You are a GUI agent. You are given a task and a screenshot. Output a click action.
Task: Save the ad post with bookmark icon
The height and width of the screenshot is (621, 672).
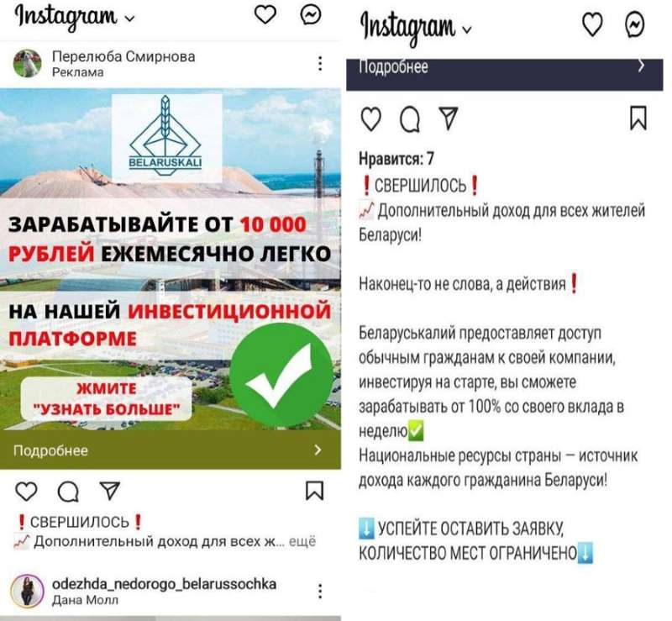pos(314,491)
